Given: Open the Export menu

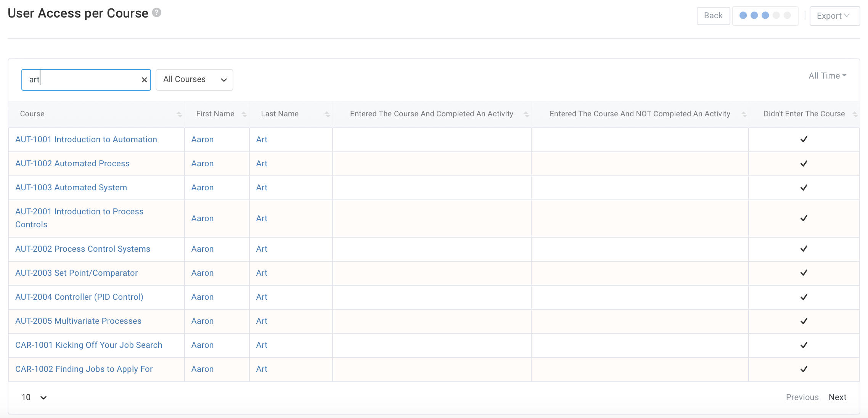Looking at the screenshot, I should click(834, 16).
